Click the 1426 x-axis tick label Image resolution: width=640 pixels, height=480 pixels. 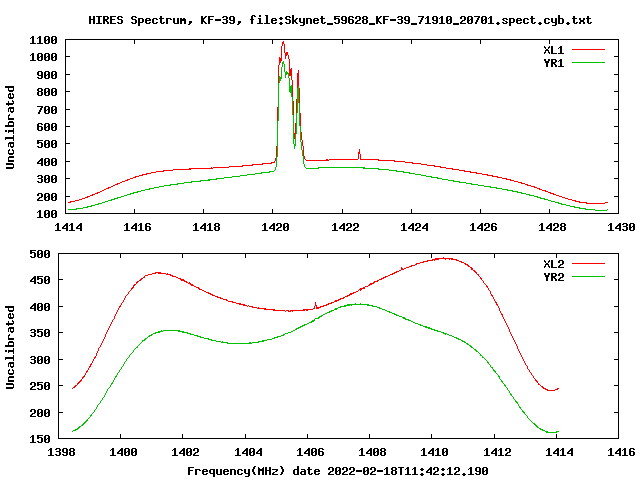point(483,227)
